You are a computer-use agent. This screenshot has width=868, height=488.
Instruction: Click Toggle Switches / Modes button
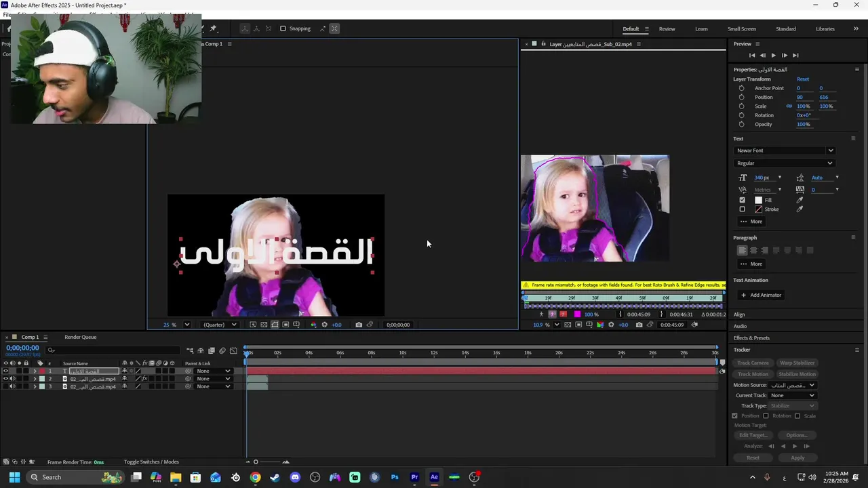151,462
